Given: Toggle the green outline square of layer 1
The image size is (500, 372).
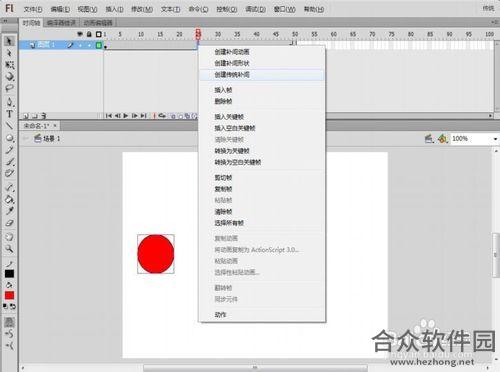Looking at the screenshot, I should (99, 45).
